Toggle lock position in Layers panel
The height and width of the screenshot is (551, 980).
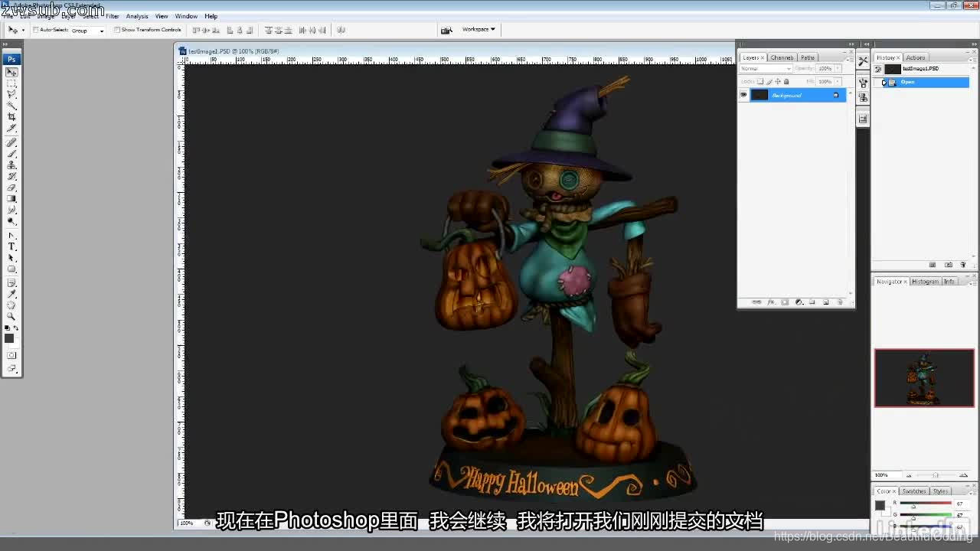(778, 81)
